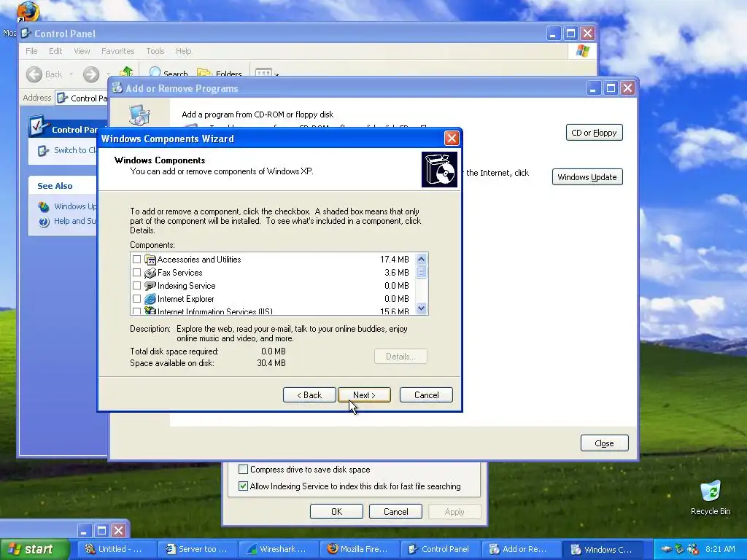The width and height of the screenshot is (747, 560).
Task: Click the Add New Programs sidebar icon
Action: click(139, 115)
